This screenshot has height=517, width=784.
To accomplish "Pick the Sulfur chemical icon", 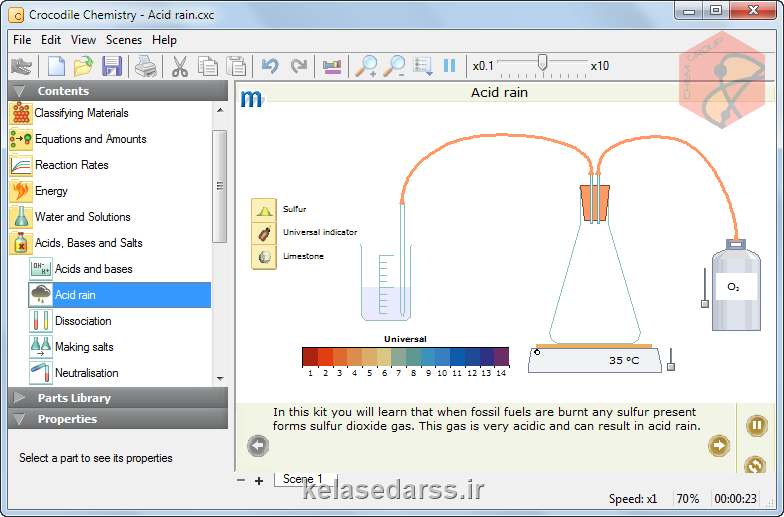I will [x=264, y=210].
